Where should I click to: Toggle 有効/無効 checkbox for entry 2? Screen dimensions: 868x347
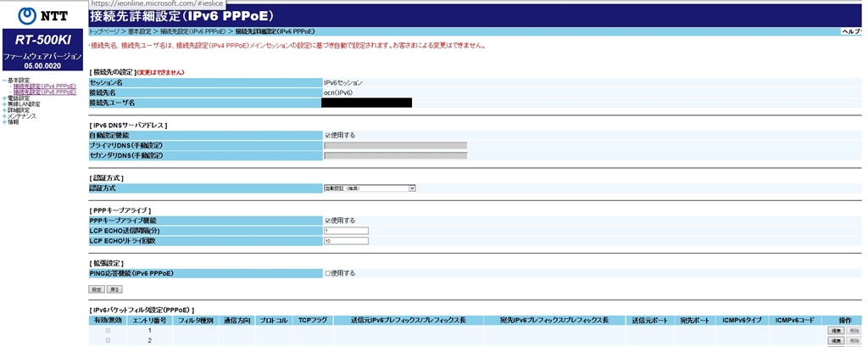pyautogui.click(x=108, y=340)
